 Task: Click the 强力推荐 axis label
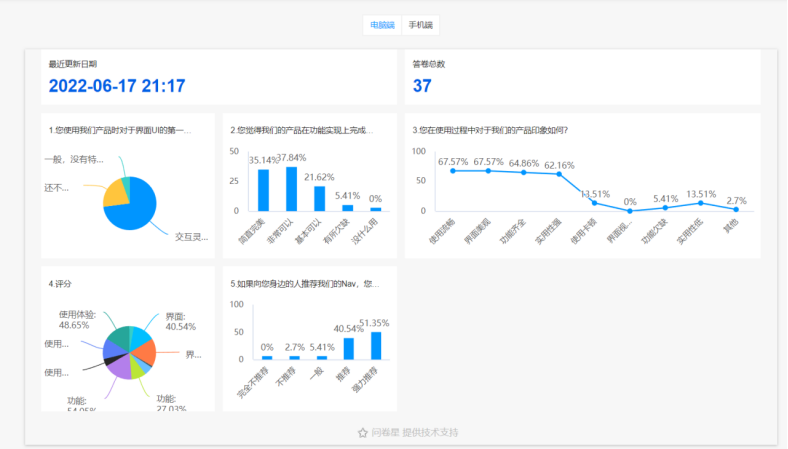pyautogui.click(x=366, y=379)
